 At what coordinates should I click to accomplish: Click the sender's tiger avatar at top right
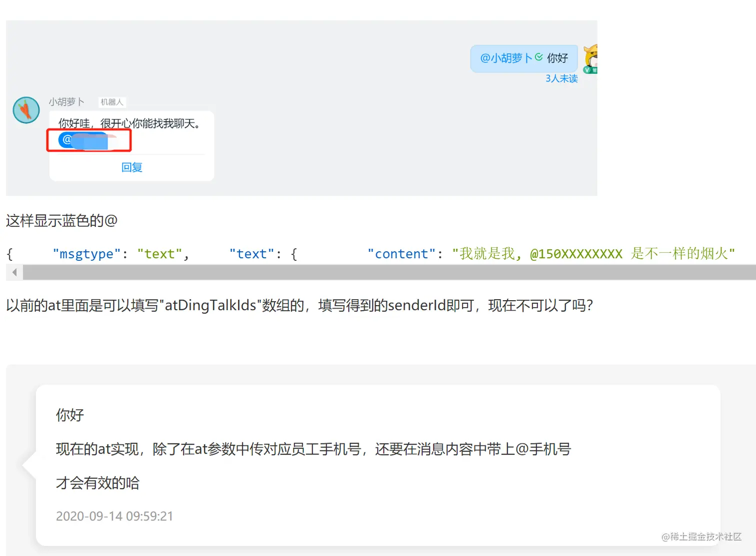(x=590, y=58)
